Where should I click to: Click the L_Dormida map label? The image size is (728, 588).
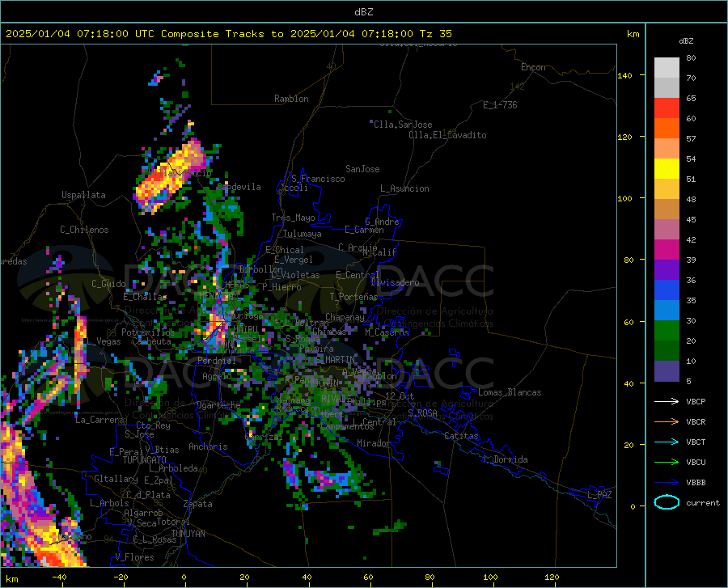click(505, 459)
